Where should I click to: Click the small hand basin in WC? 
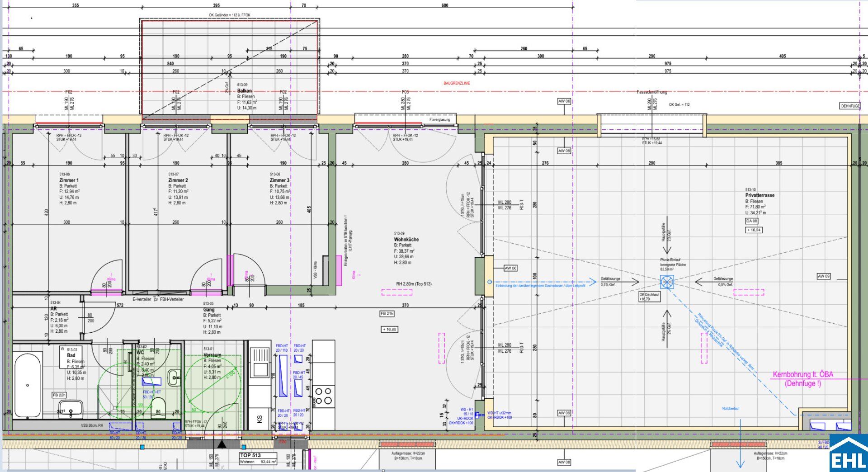[x=174, y=377]
